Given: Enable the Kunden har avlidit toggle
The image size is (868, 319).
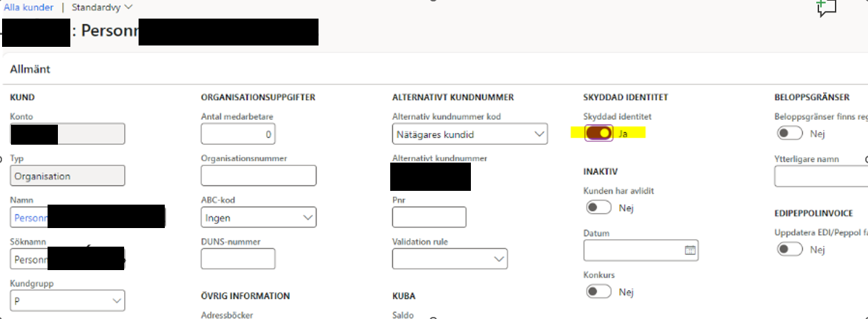Looking at the screenshot, I should pyautogui.click(x=598, y=207).
